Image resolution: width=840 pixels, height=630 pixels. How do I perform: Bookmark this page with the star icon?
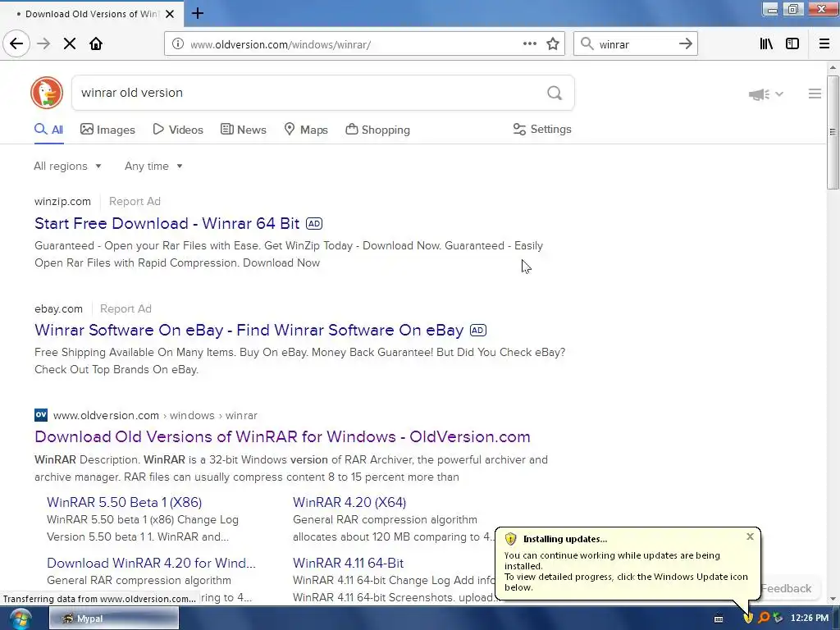pos(553,44)
